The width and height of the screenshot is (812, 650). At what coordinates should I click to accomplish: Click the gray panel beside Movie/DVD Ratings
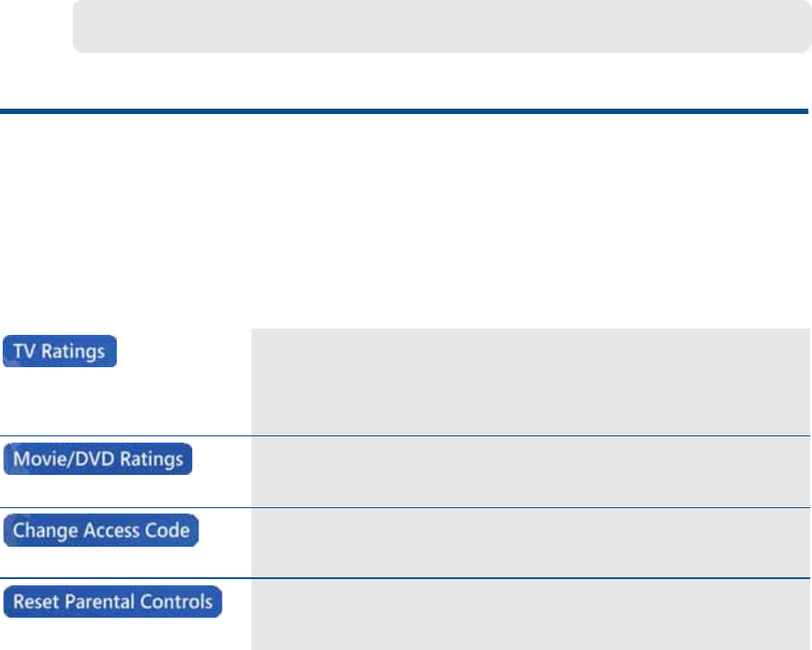click(x=530, y=472)
